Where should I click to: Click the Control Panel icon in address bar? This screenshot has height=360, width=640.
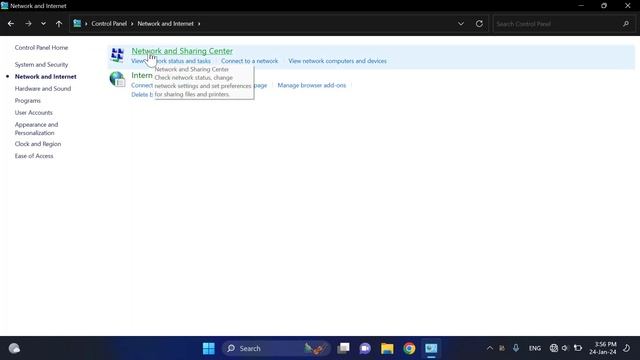[77, 23]
